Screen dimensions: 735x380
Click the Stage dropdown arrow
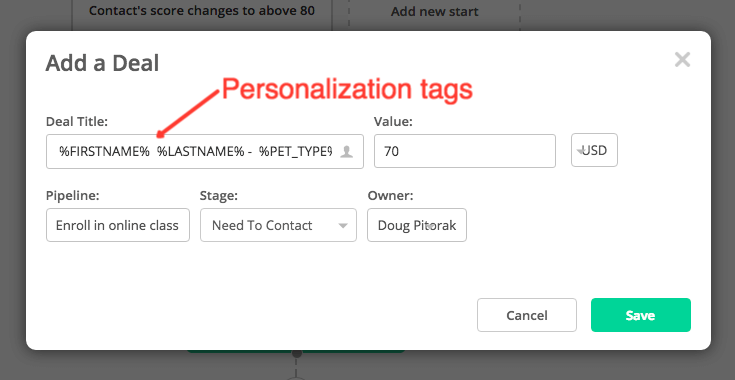343,226
